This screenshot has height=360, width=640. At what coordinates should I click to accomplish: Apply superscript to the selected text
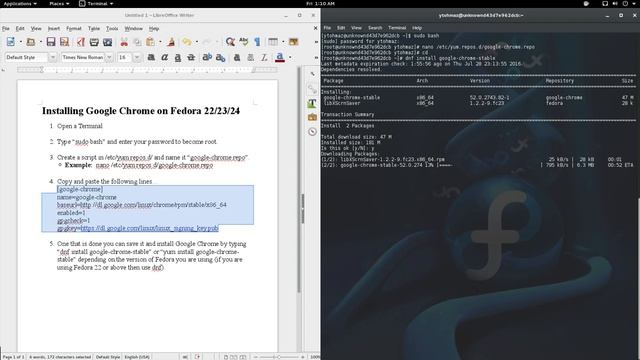tap(207, 57)
